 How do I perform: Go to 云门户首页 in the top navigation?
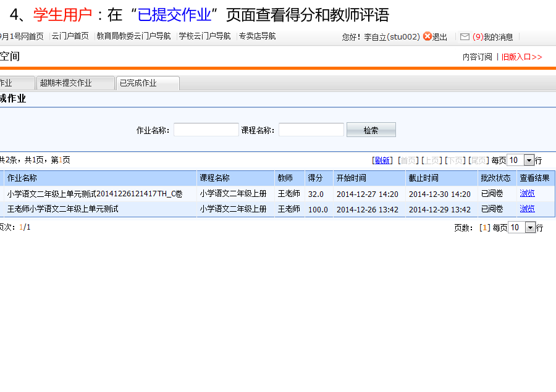(x=70, y=36)
